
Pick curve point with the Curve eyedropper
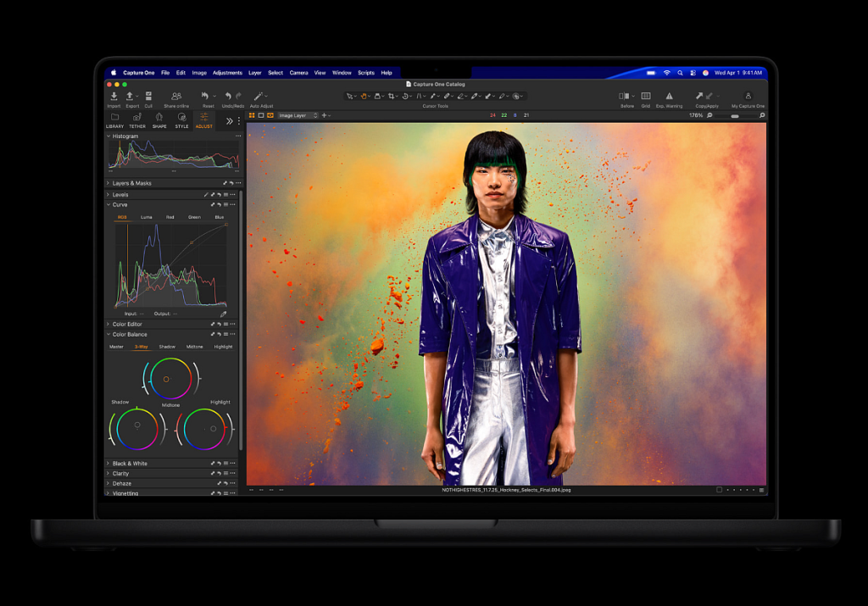(x=224, y=314)
